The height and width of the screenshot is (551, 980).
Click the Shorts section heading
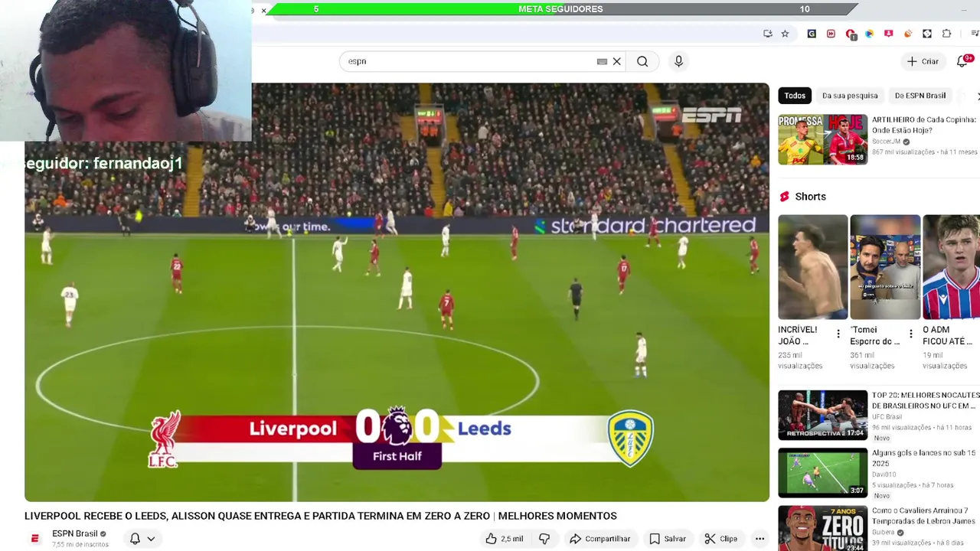coord(810,197)
